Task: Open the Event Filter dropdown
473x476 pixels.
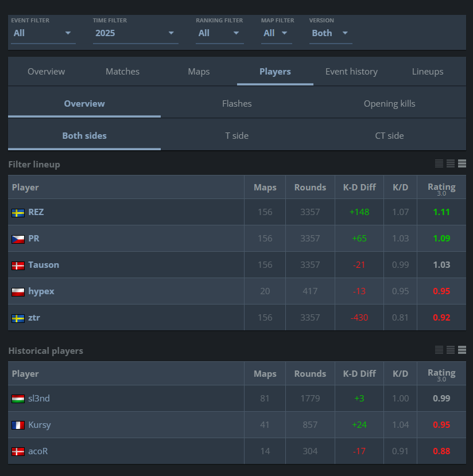Action: [43, 33]
